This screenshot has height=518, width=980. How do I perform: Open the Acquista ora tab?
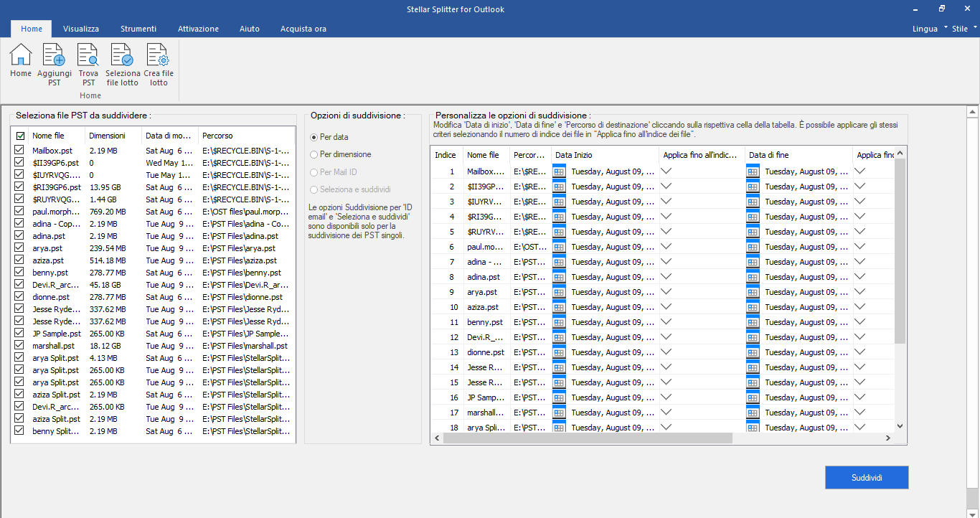303,29
